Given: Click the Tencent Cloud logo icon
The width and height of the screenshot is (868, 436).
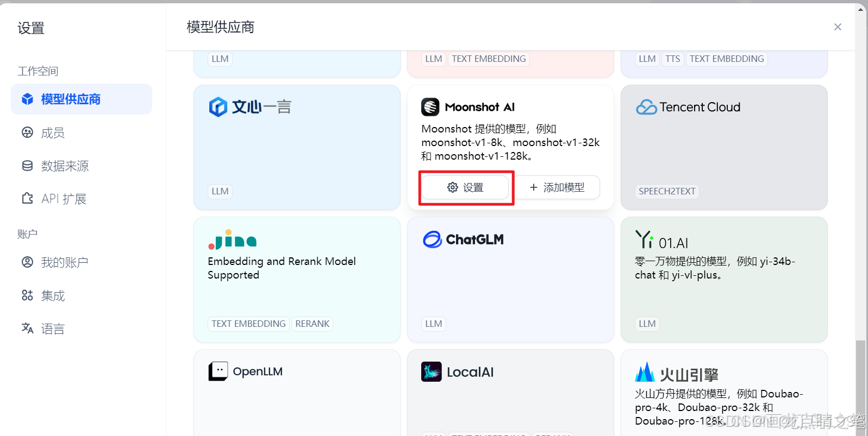Looking at the screenshot, I should coord(646,107).
